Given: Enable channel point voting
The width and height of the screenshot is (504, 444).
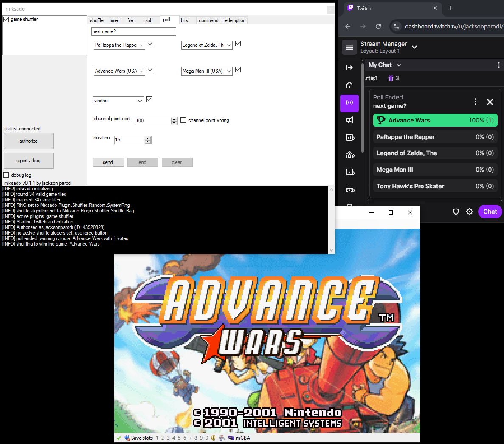Looking at the screenshot, I should click(183, 120).
